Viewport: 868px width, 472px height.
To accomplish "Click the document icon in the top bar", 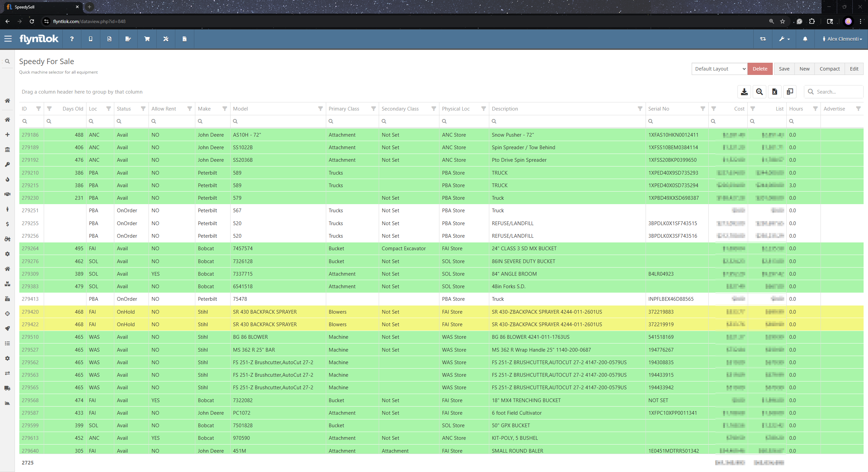I will [109, 39].
